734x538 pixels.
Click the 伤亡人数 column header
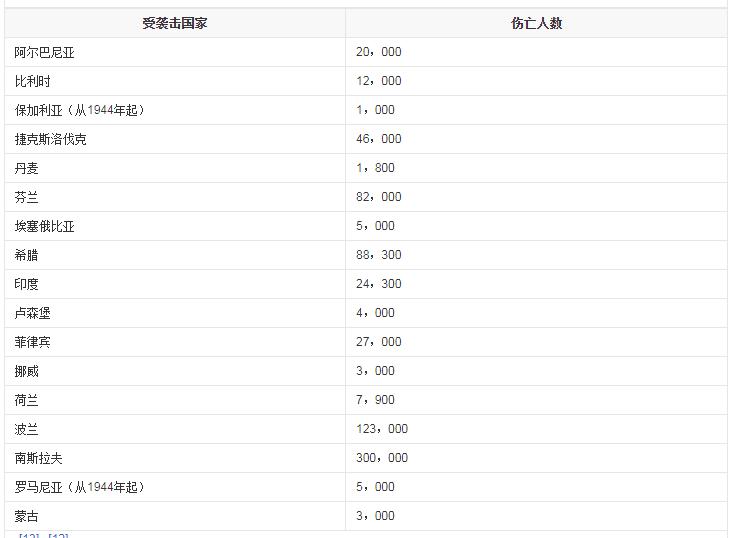pyautogui.click(x=536, y=23)
